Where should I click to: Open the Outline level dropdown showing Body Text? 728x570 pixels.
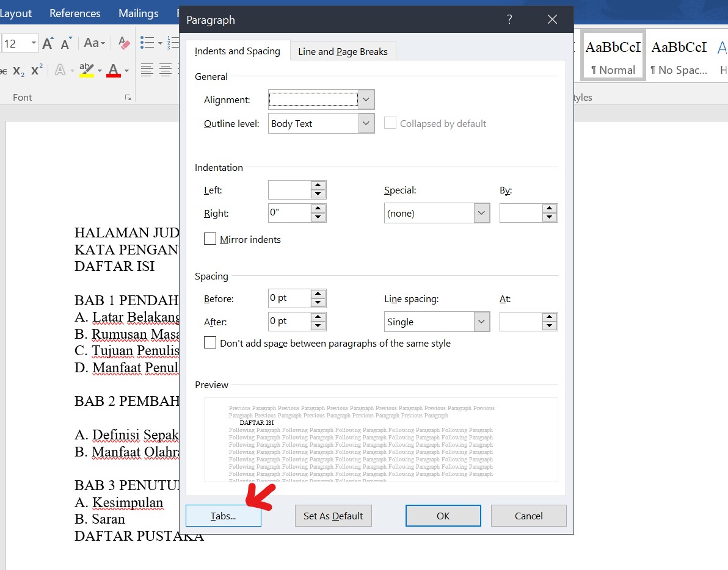tap(365, 123)
